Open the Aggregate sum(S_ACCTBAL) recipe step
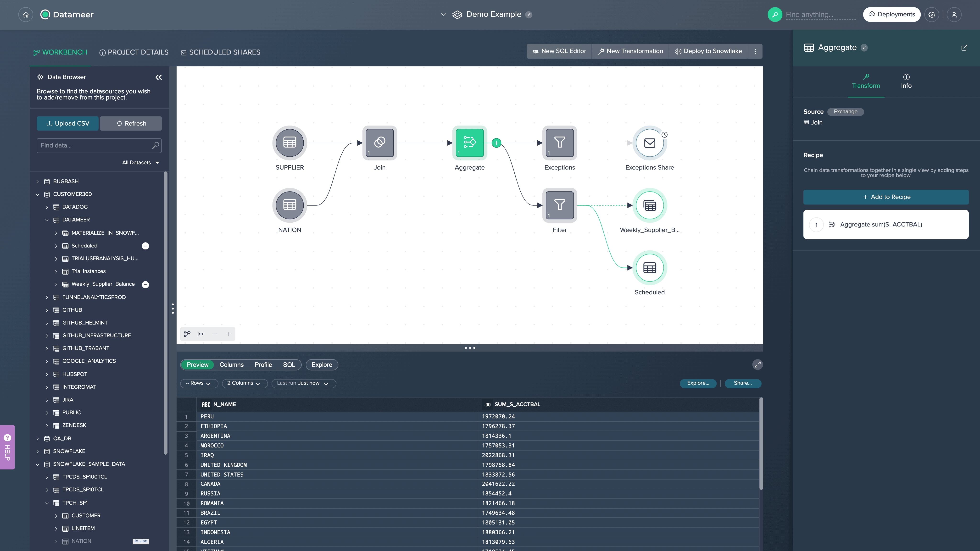This screenshot has height=551, width=980. coord(886,225)
